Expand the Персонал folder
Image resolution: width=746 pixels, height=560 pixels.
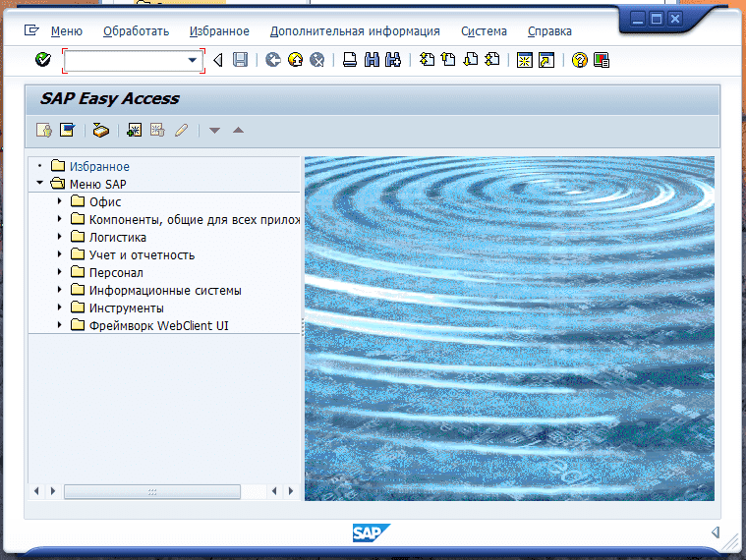click(60, 271)
